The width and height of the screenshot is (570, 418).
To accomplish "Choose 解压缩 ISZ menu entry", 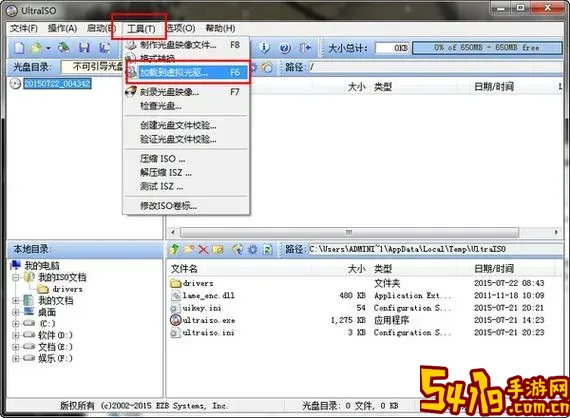I will coord(186,172).
